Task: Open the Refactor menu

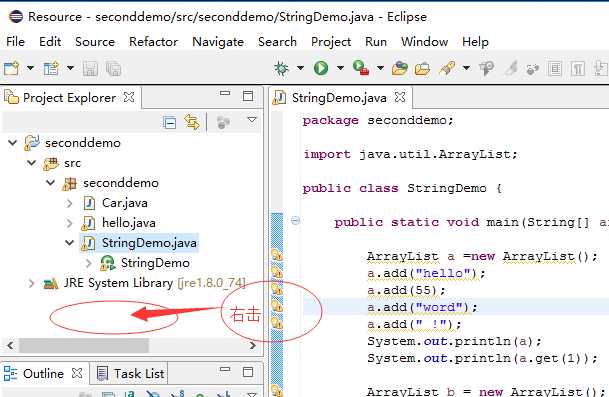Action: 153,42
